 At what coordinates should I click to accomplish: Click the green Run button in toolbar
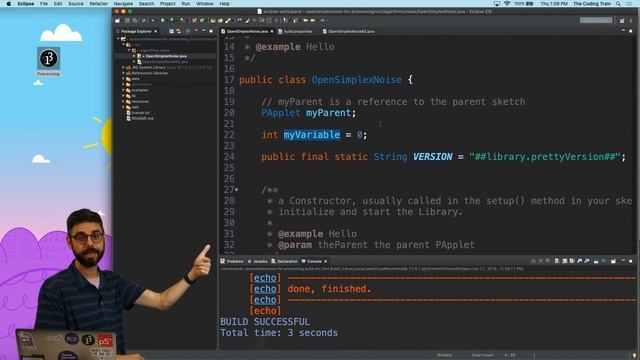tap(162, 20)
